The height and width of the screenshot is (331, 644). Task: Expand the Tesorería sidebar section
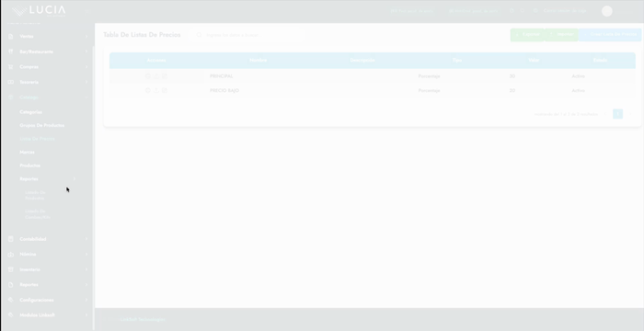click(47, 82)
